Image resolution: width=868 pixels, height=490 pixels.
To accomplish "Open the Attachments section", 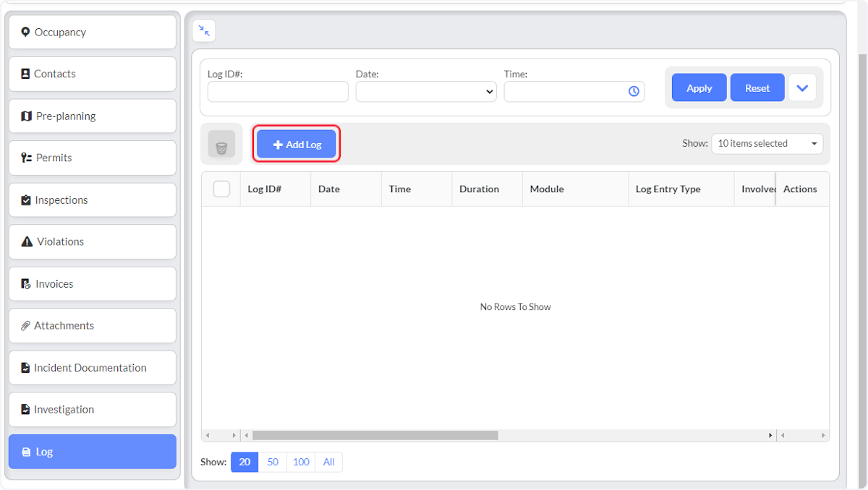I will click(x=93, y=326).
